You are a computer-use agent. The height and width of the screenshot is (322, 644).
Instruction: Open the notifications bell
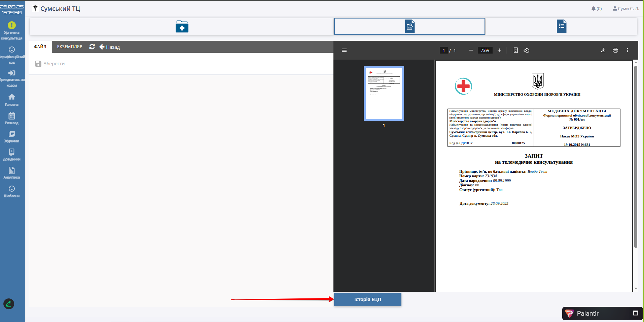click(x=596, y=9)
